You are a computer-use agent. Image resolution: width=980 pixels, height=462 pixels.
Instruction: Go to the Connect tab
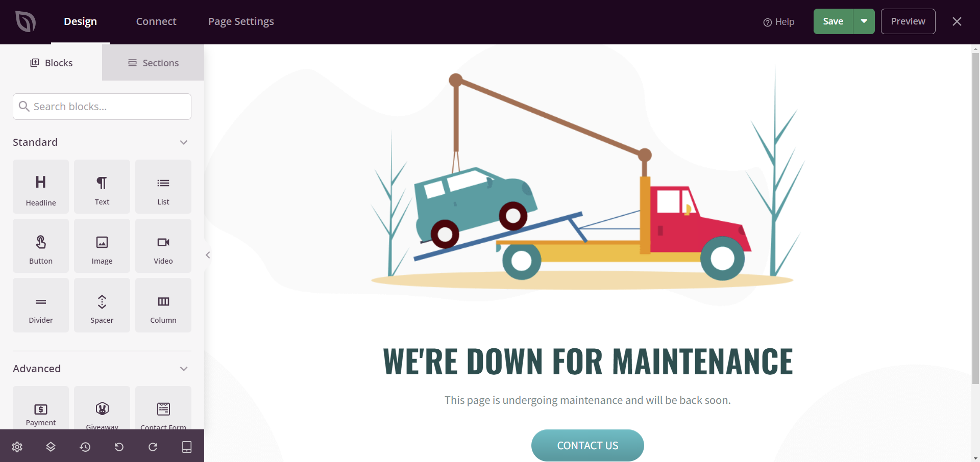[156, 21]
